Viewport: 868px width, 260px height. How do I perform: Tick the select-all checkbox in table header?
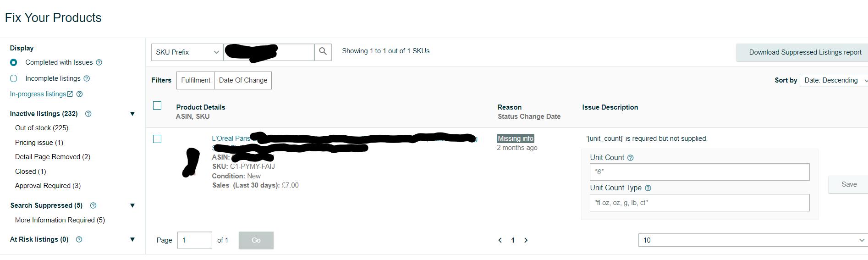click(x=157, y=106)
